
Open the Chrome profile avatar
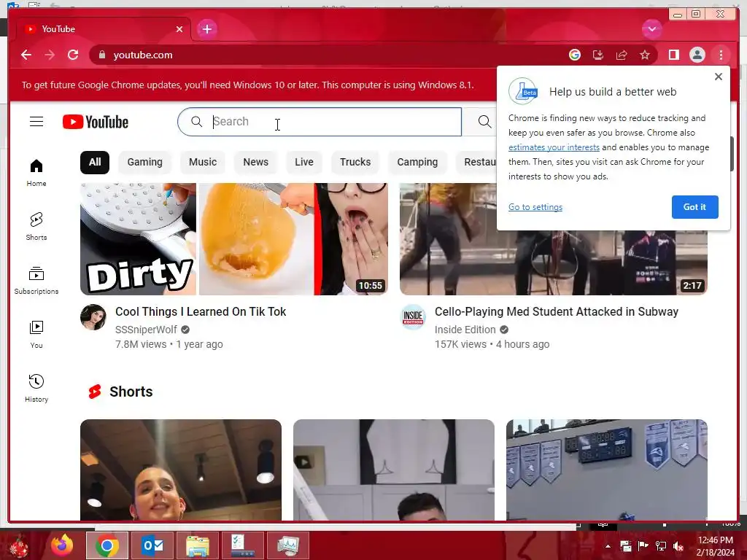(x=697, y=55)
